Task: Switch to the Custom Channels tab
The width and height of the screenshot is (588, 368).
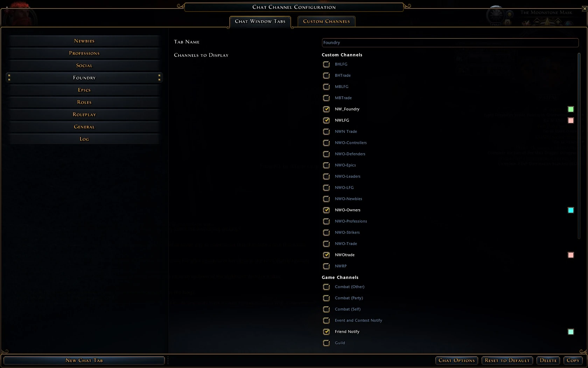Action: (x=326, y=21)
